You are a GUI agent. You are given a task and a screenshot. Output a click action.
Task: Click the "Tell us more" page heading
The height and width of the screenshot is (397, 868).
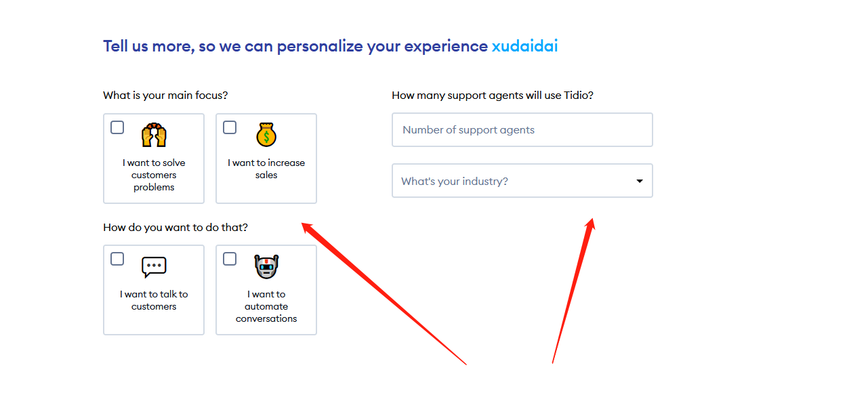click(295, 46)
